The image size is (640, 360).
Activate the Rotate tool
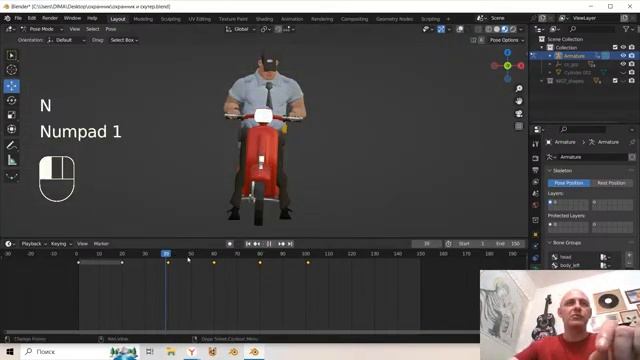click(11, 100)
